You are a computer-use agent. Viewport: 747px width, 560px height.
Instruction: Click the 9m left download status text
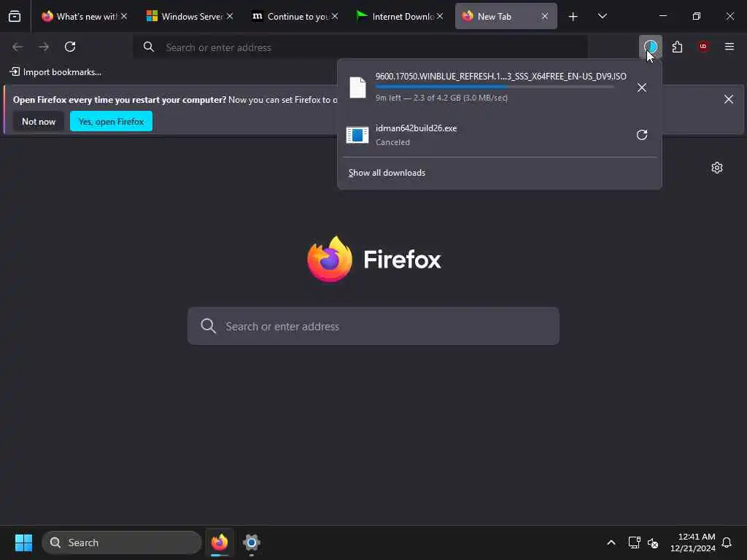point(441,98)
